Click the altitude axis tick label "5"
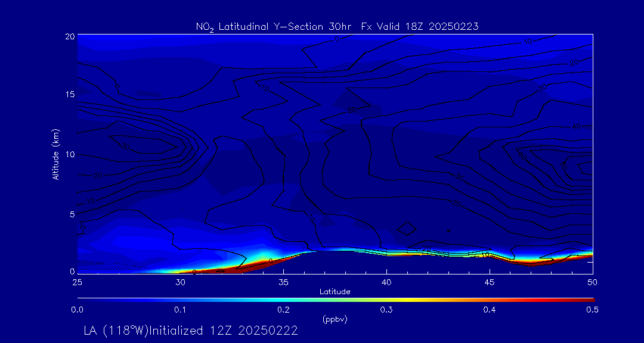This screenshot has width=644, height=343. [72, 214]
